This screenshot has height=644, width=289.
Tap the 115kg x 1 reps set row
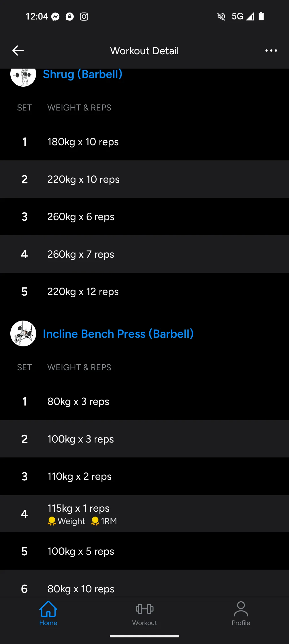coord(144,514)
